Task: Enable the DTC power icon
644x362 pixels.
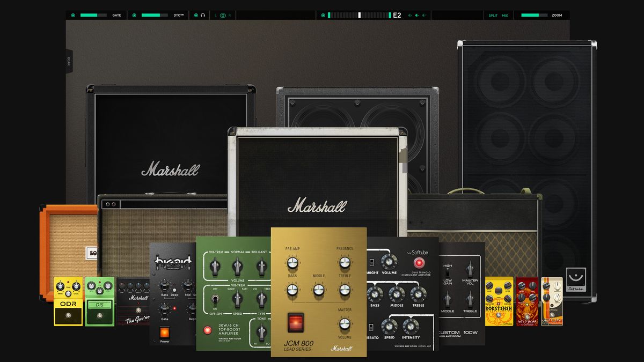Action: tap(134, 15)
